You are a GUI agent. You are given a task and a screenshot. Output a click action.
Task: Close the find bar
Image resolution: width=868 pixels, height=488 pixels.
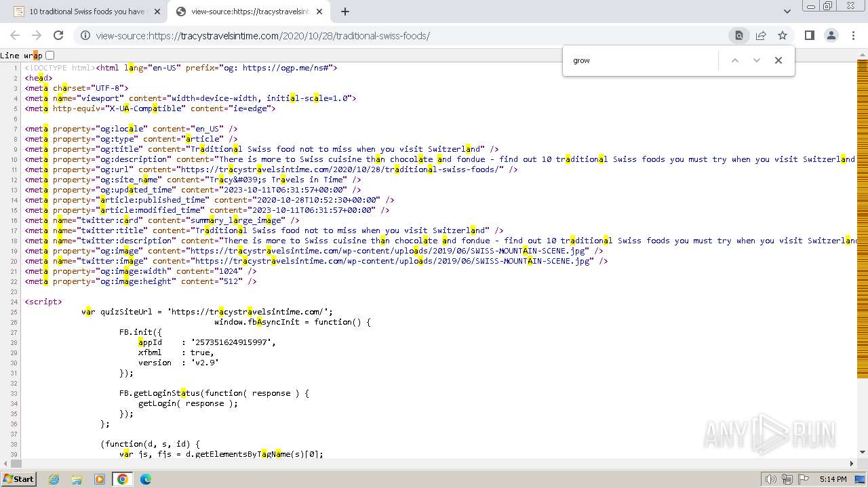[x=778, y=60]
